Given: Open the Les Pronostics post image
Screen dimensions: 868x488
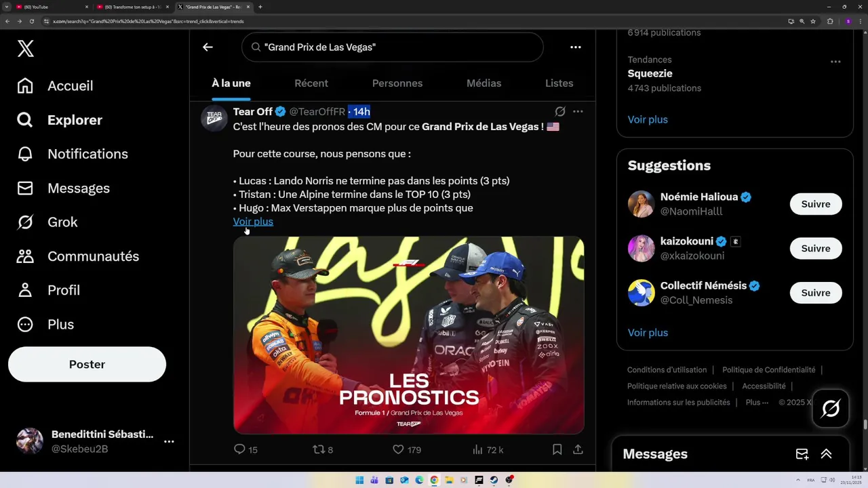Looking at the screenshot, I should (x=409, y=335).
